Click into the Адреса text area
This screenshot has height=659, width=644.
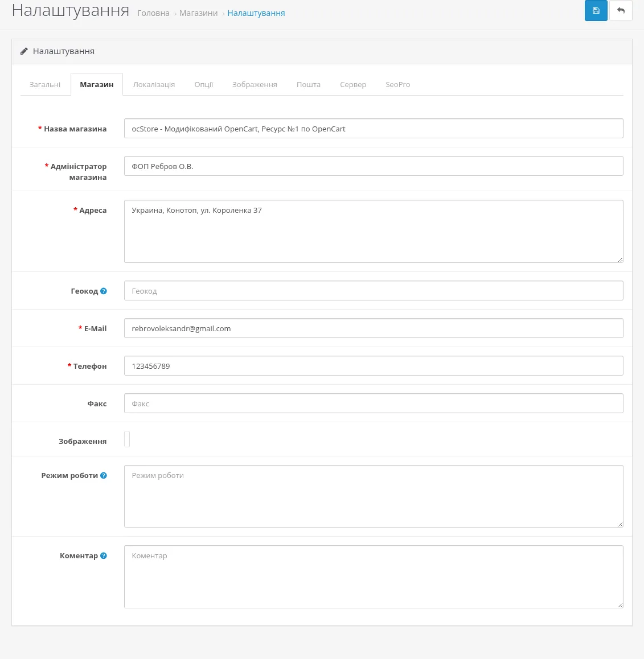click(x=374, y=232)
